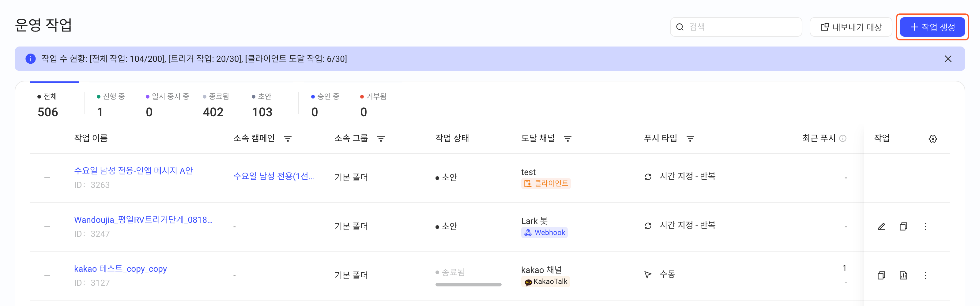Click the info icon next to 최근 푸시

[x=843, y=138]
